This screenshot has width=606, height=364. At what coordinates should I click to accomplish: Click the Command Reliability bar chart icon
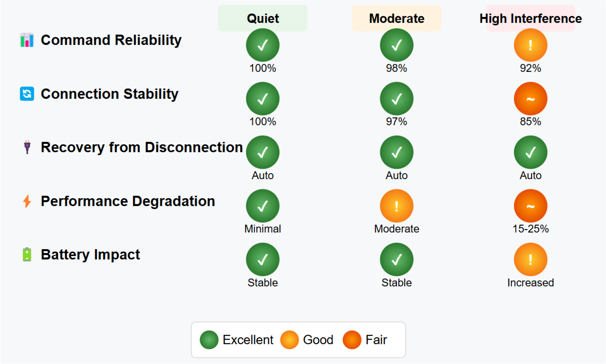click(x=27, y=40)
